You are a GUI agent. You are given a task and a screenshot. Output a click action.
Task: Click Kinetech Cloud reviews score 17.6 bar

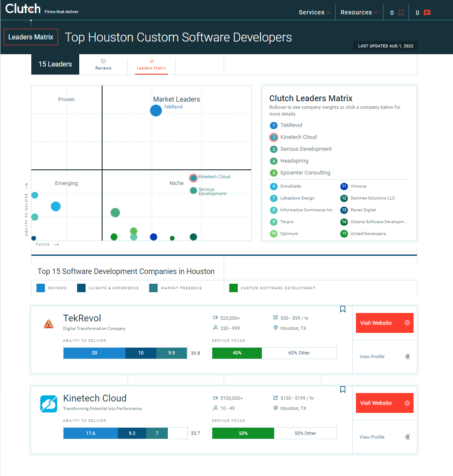[x=91, y=433]
